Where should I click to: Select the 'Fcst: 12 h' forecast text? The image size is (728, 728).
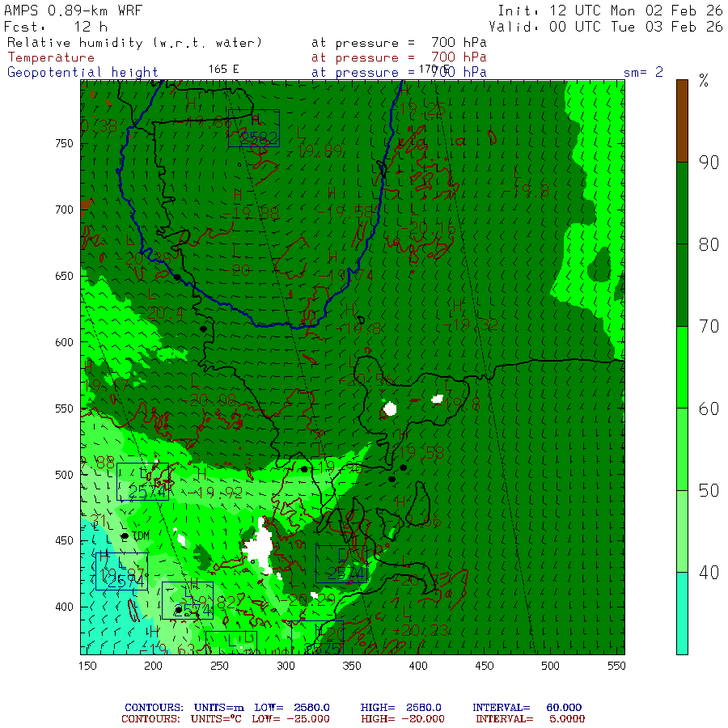(56, 27)
